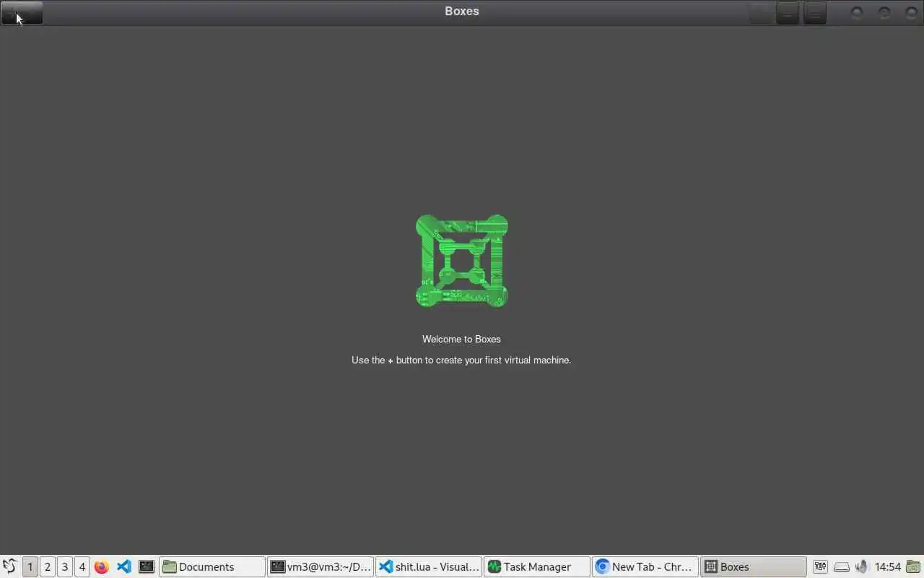This screenshot has width=924, height=578.
Task: Click the 'Welcome to Boxes' heading
Action: pyautogui.click(x=461, y=339)
